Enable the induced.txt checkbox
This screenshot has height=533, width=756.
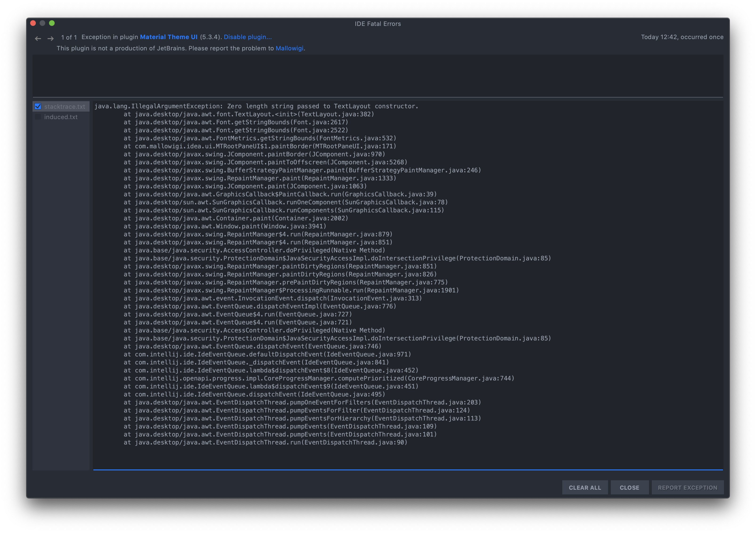pyautogui.click(x=38, y=117)
